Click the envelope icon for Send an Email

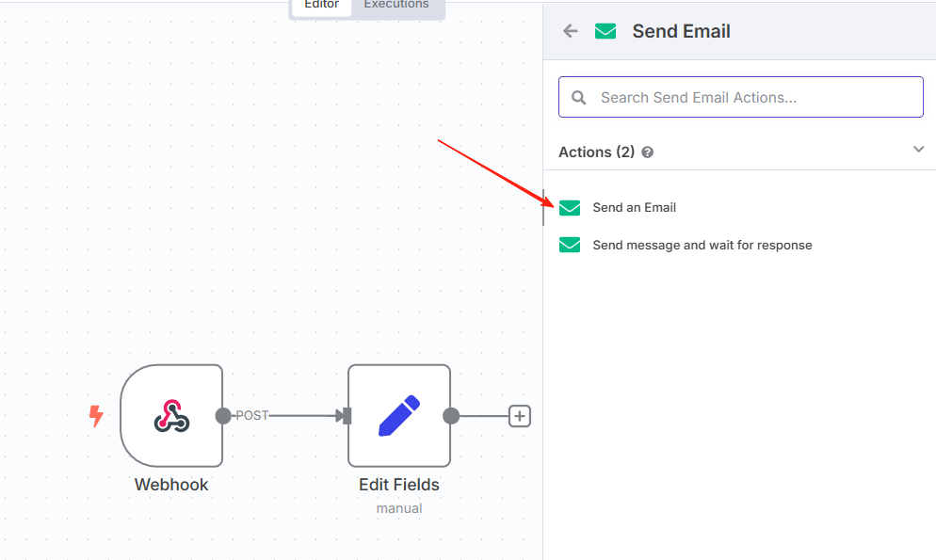point(570,208)
